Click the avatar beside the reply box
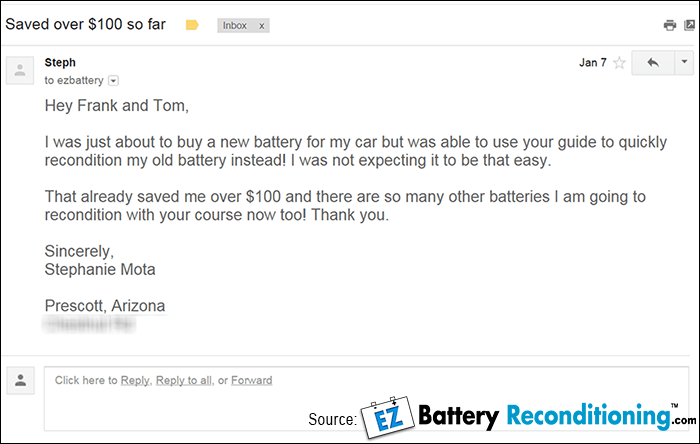This screenshot has height=444, width=700. tap(20, 381)
